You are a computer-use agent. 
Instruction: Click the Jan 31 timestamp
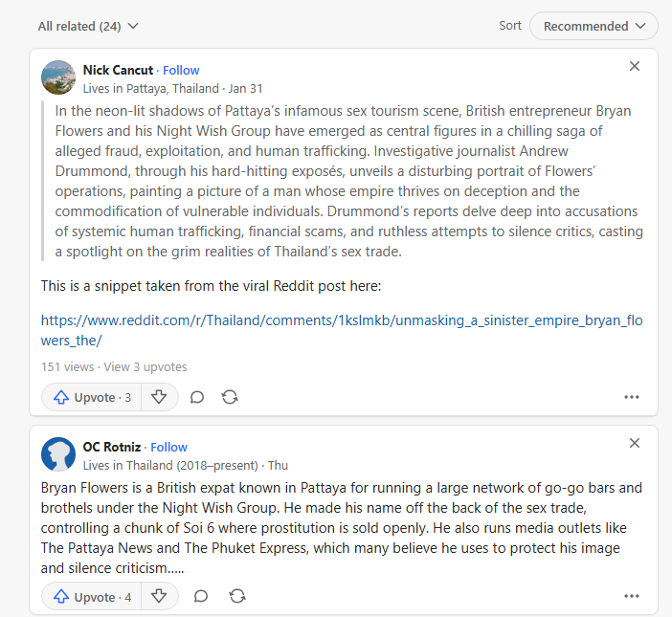click(x=245, y=89)
